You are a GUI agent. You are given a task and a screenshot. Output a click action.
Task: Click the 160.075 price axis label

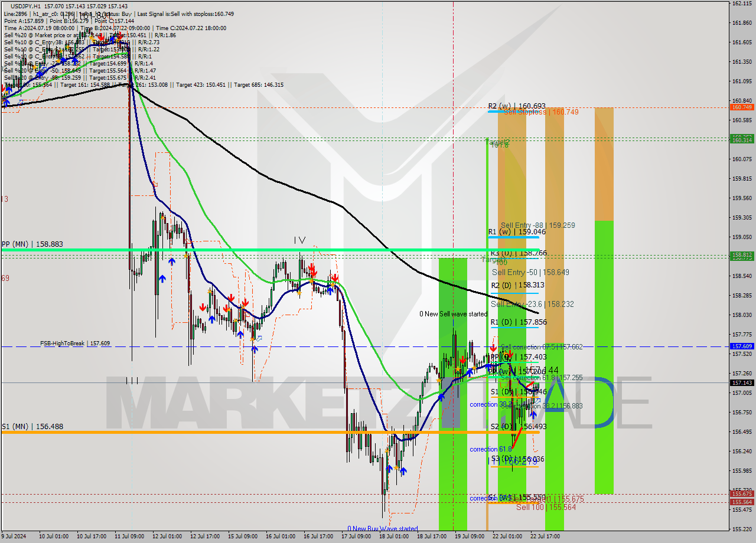742,159
